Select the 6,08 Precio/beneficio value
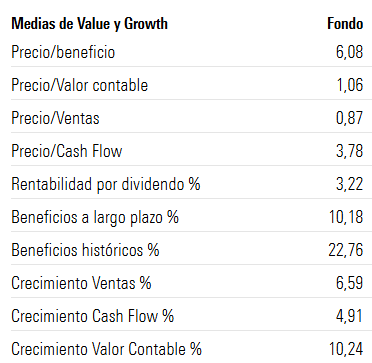Viewport: 372px width, 363px height. (x=349, y=53)
